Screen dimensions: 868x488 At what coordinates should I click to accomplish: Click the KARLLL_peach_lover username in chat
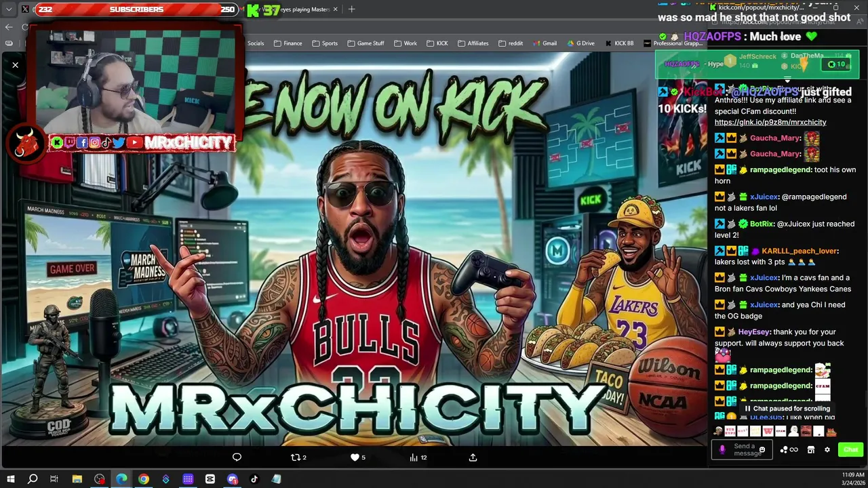(x=800, y=251)
